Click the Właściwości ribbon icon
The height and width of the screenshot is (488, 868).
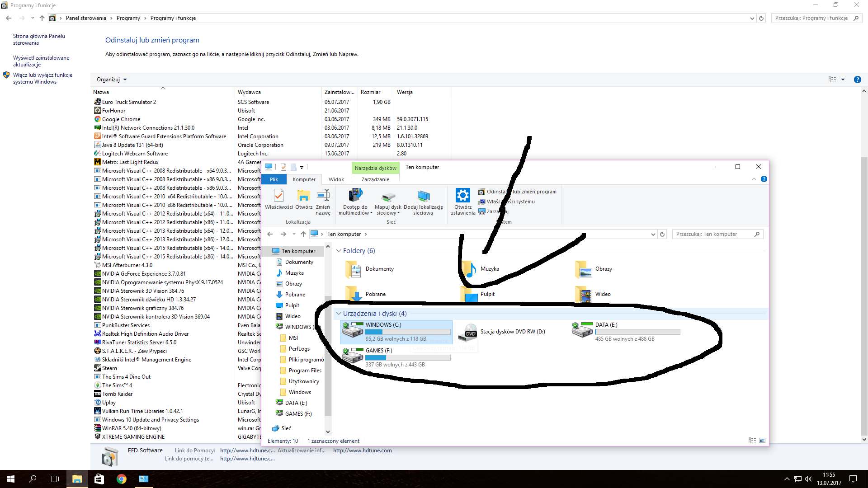coord(278,196)
